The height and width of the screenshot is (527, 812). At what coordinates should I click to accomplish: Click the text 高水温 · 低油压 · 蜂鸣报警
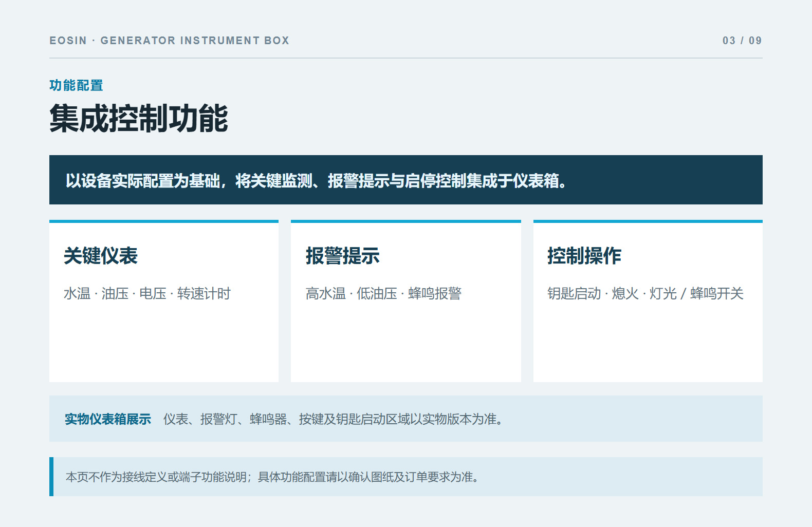(383, 293)
